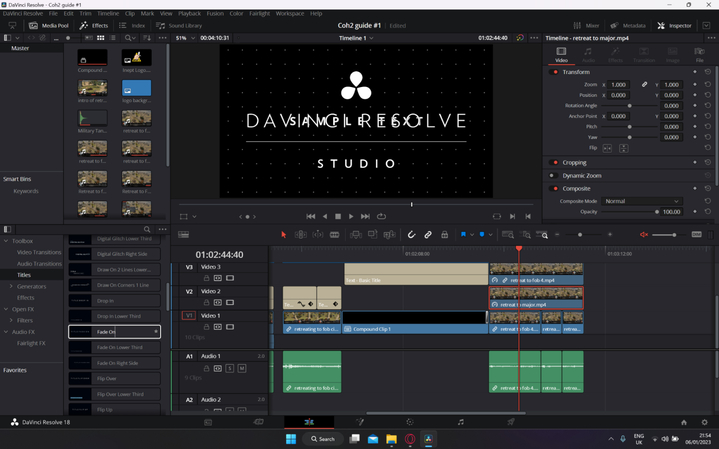Toggle the Effects panel button

click(x=94, y=26)
